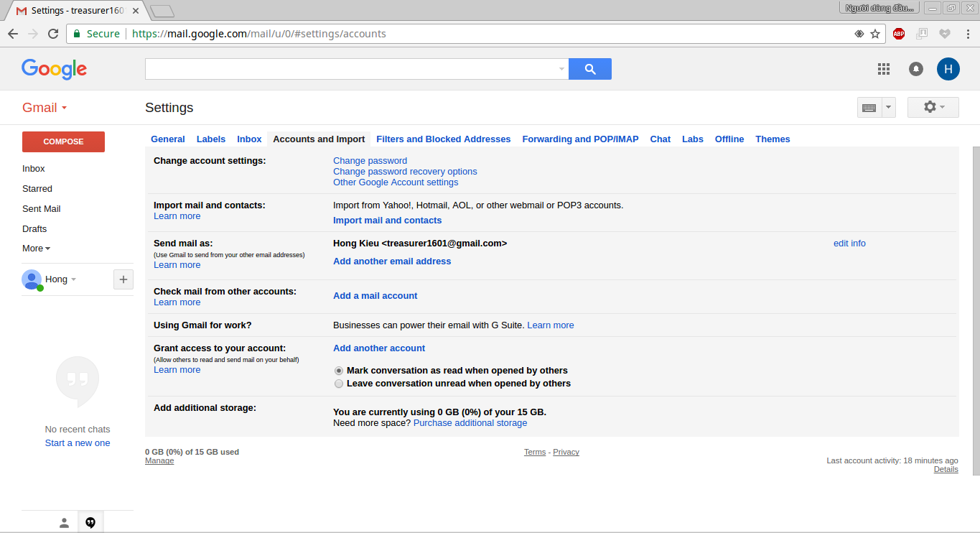Click the Google logo
980x533 pixels.
pos(54,69)
